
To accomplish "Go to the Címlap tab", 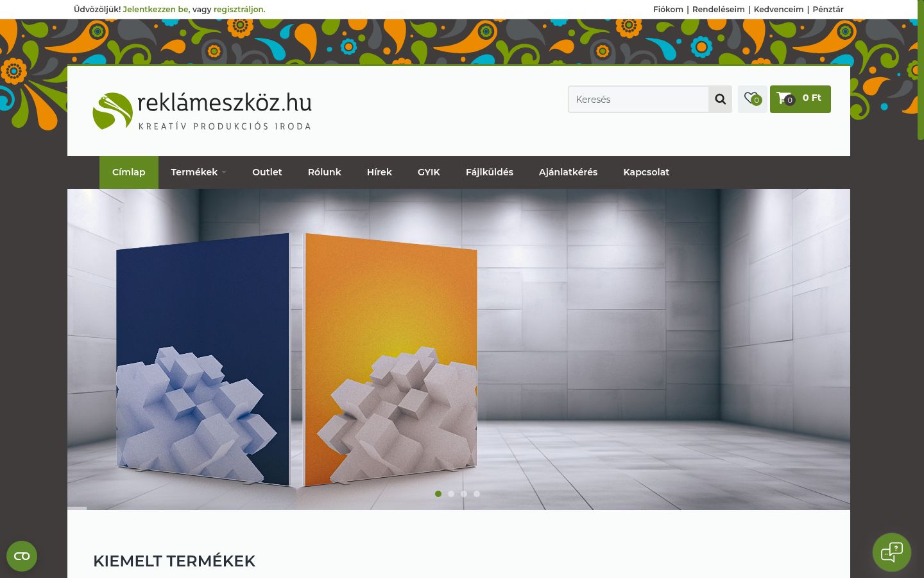I will pos(129,172).
